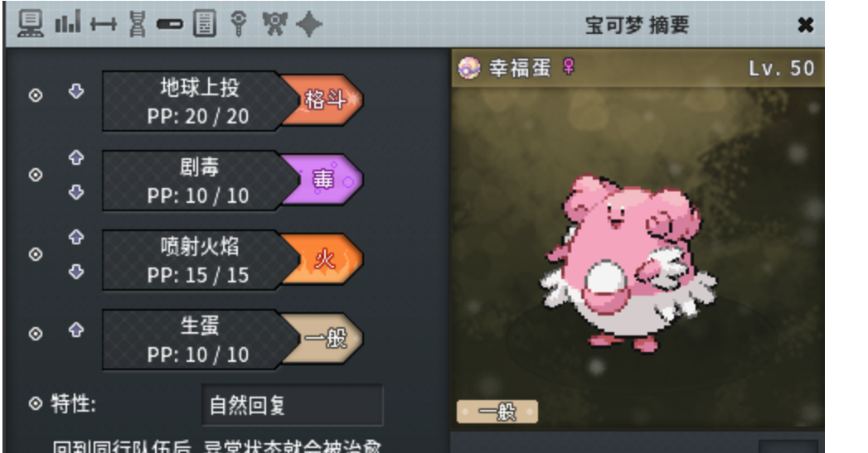Move 剧毒 move up with arrow
Screen dimensions: 868x453
(x=76, y=157)
